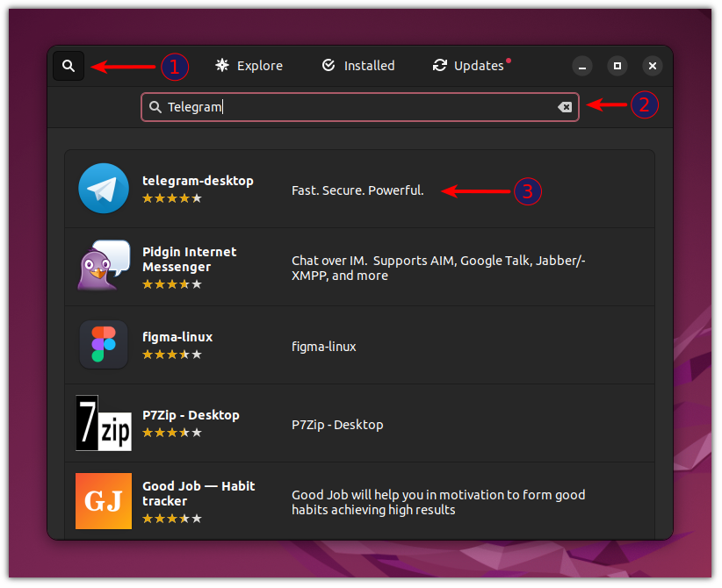Click the Updates refresh icon

tap(440, 65)
